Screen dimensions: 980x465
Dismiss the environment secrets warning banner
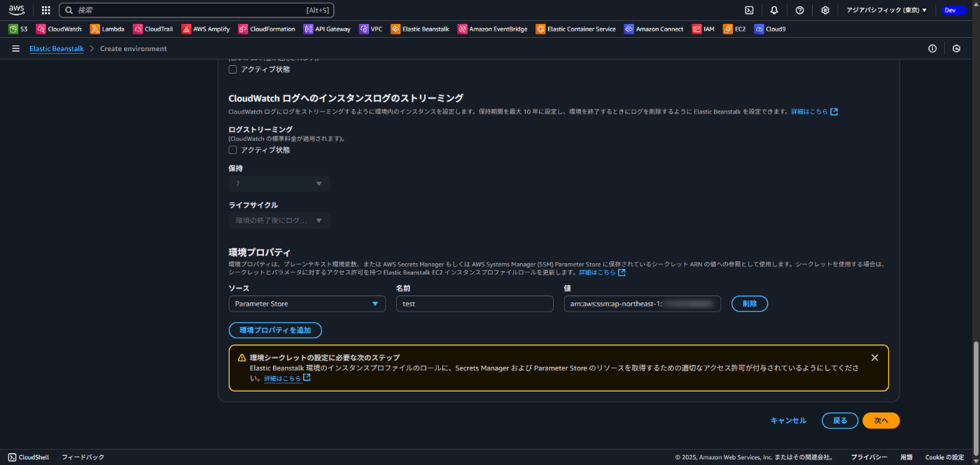[874, 358]
